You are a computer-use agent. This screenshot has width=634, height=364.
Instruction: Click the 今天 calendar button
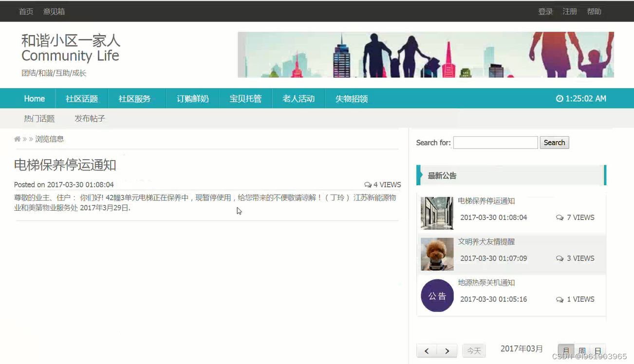coord(474,351)
